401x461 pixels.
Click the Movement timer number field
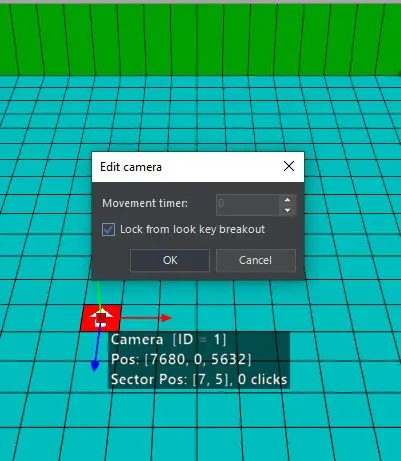(248, 205)
